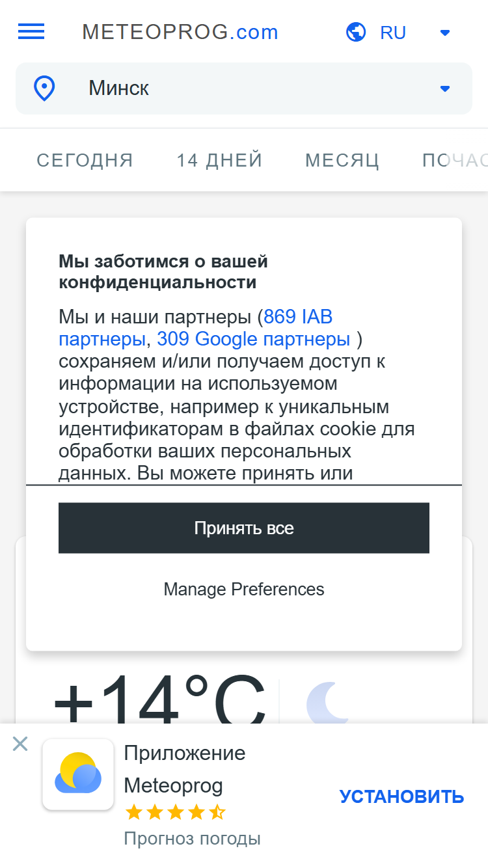Select the RU language label

[x=393, y=33]
